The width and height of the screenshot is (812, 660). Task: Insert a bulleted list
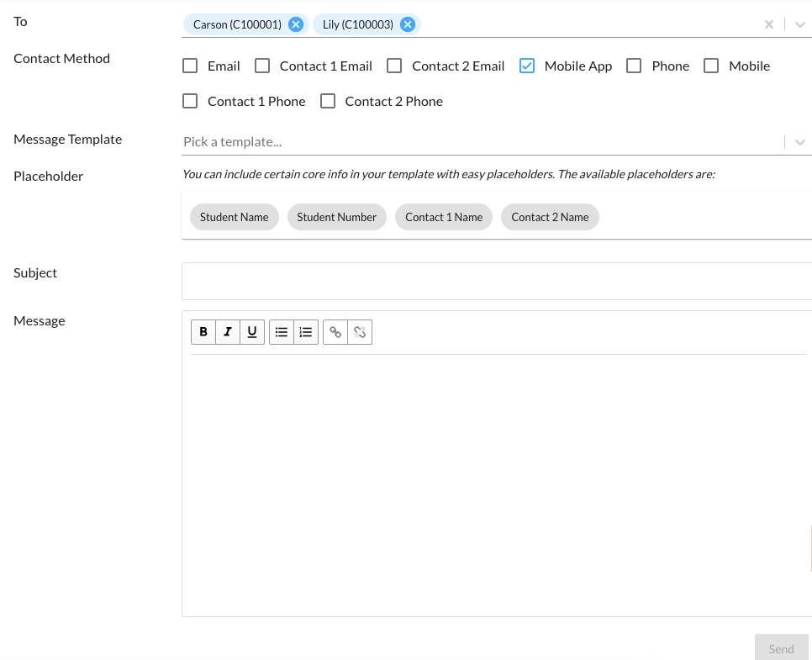(x=282, y=332)
